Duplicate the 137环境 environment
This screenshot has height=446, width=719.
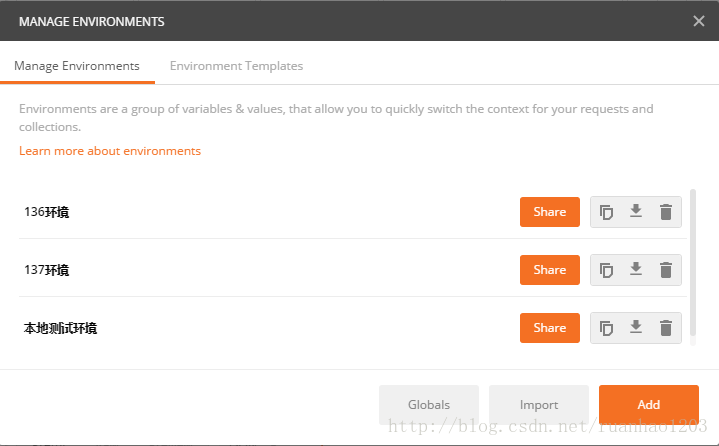tap(606, 270)
